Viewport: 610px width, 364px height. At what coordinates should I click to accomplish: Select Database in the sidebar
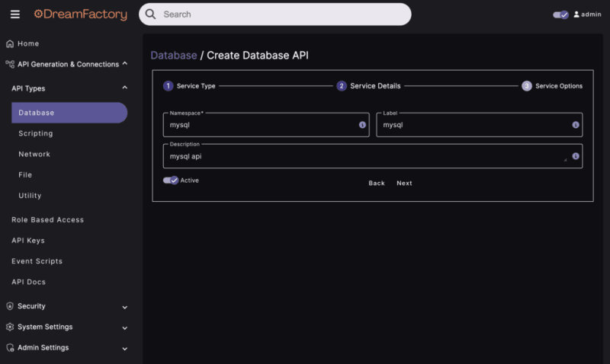click(x=69, y=113)
